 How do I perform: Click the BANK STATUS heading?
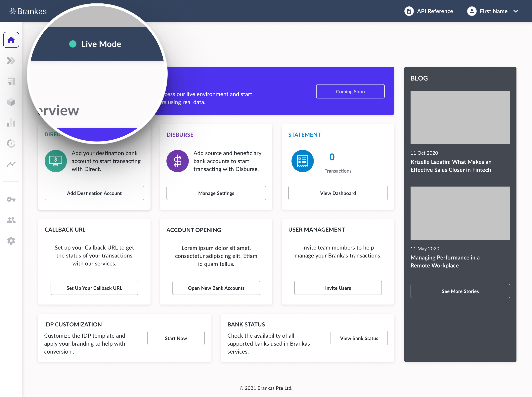click(246, 324)
